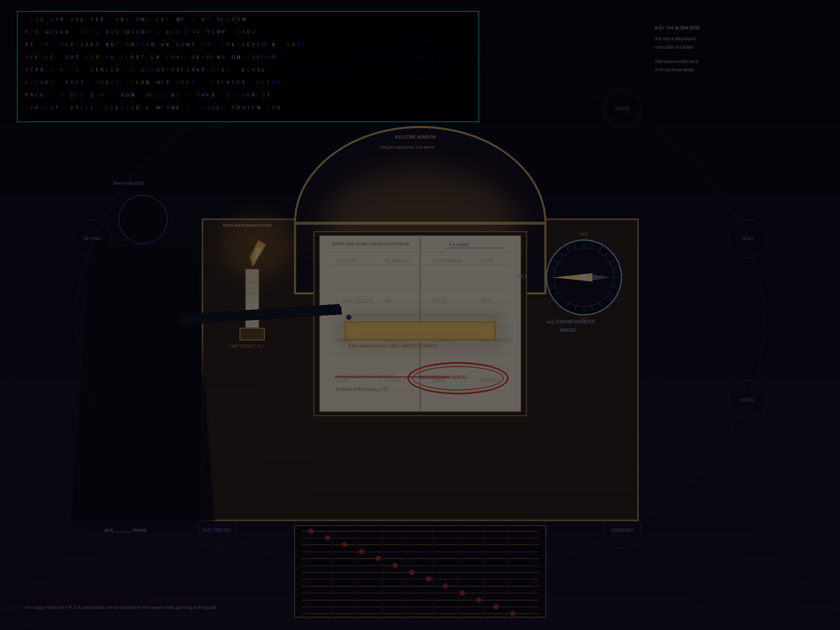
Task: Choose UNSAY verb on the ledger page
Action: [343, 381]
